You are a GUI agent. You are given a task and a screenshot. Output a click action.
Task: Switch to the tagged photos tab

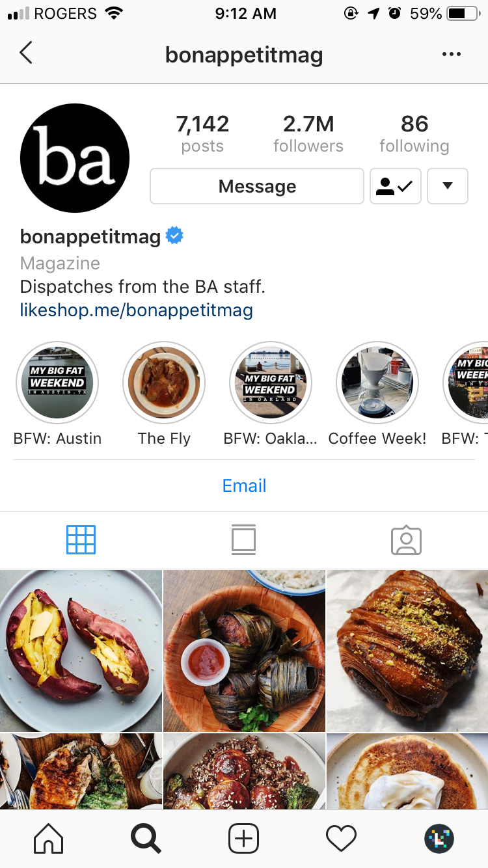tap(407, 540)
